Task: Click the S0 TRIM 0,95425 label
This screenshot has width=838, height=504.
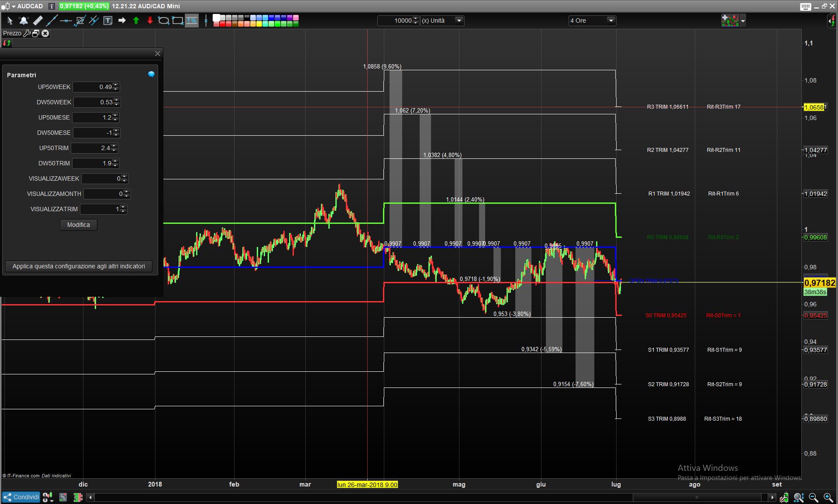Action: tap(666, 315)
